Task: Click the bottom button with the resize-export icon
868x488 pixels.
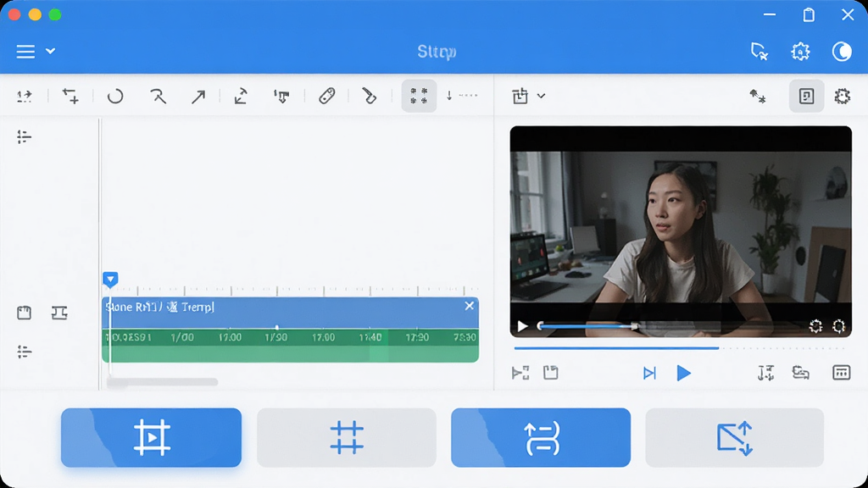Action: click(735, 438)
